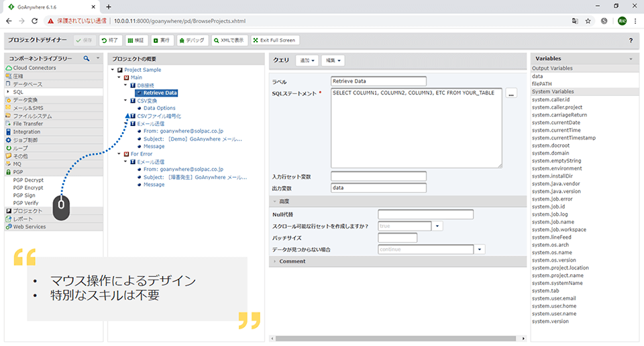This screenshot has width=644, height=346.
Task: Select CSVファイル暗号化 node
Action: [x=159, y=116]
